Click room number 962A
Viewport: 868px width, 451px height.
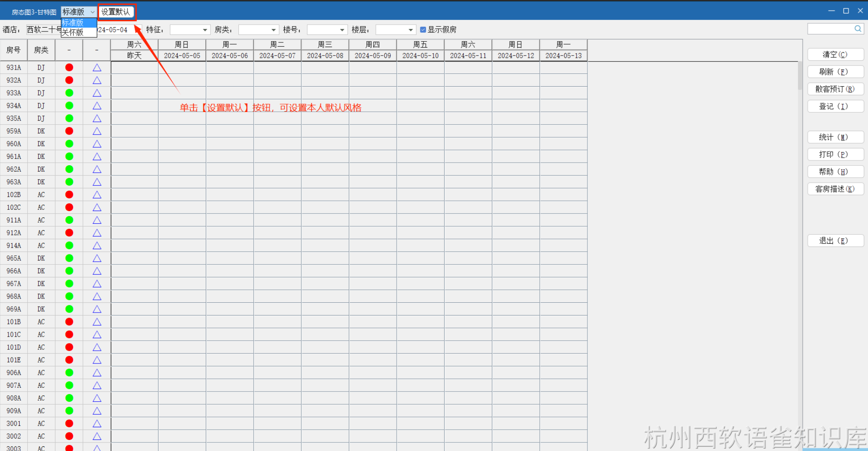pos(14,169)
